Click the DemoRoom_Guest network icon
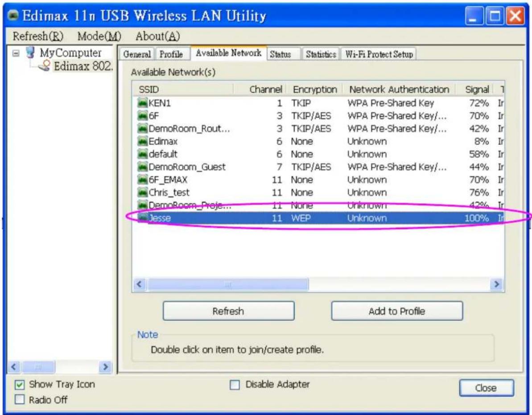The height and width of the screenshot is (415, 532). [143, 167]
